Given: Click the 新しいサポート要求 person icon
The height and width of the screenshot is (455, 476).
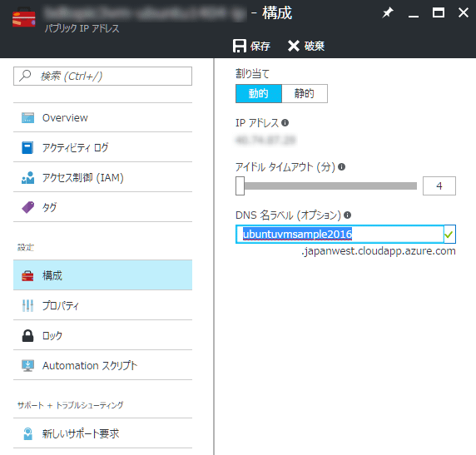Looking at the screenshot, I should (27, 433).
